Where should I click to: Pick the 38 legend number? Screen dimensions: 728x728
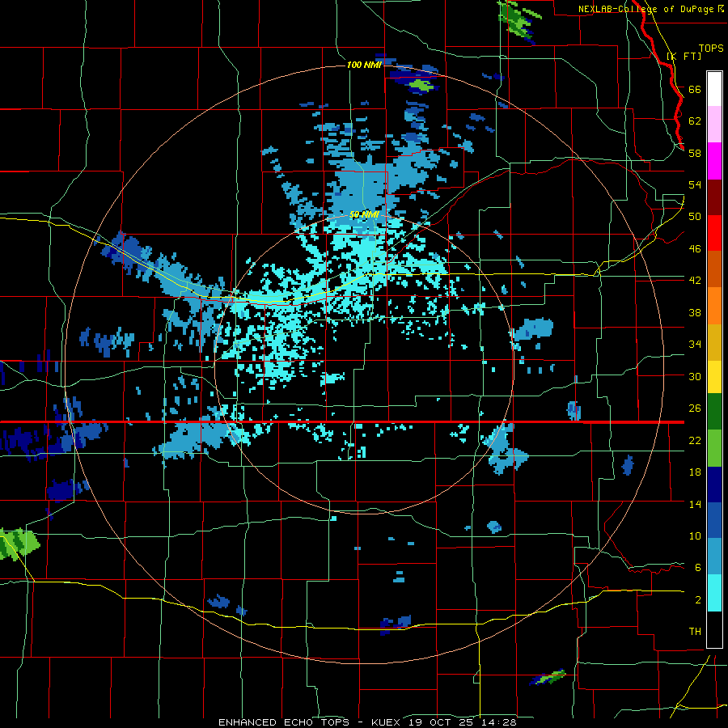[695, 312]
